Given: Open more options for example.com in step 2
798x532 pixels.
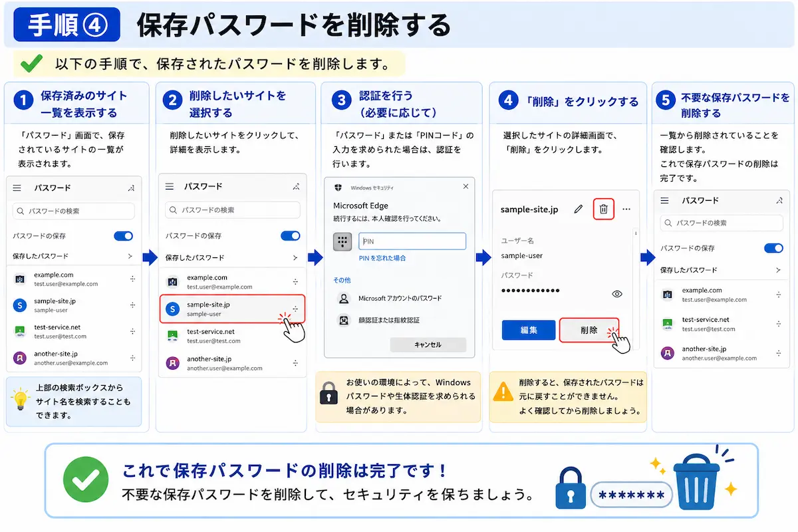Looking at the screenshot, I should (295, 282).
